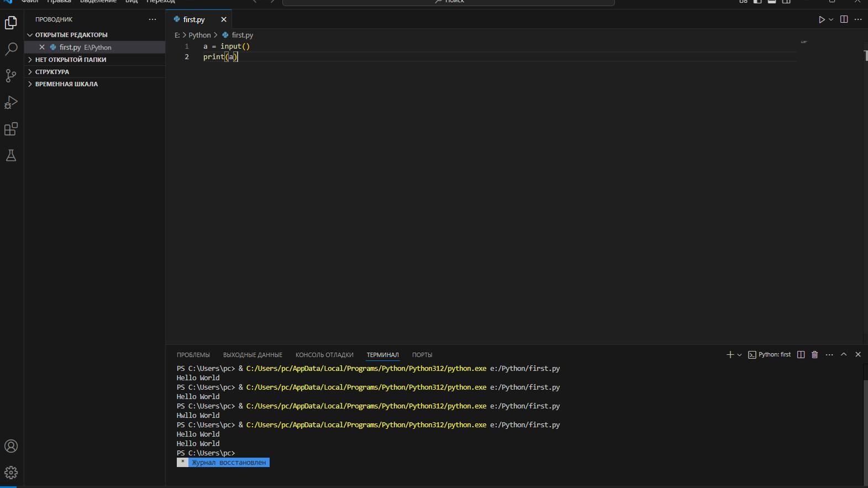The width and height of the screenshot is (868, 488).
Task: Open the Source Control view
Action: point(11,76)
